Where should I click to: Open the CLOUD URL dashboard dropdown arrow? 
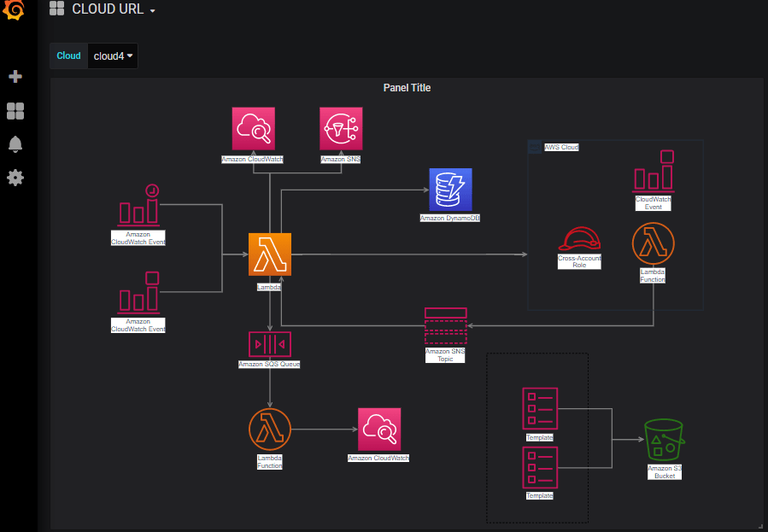(152, 10)
